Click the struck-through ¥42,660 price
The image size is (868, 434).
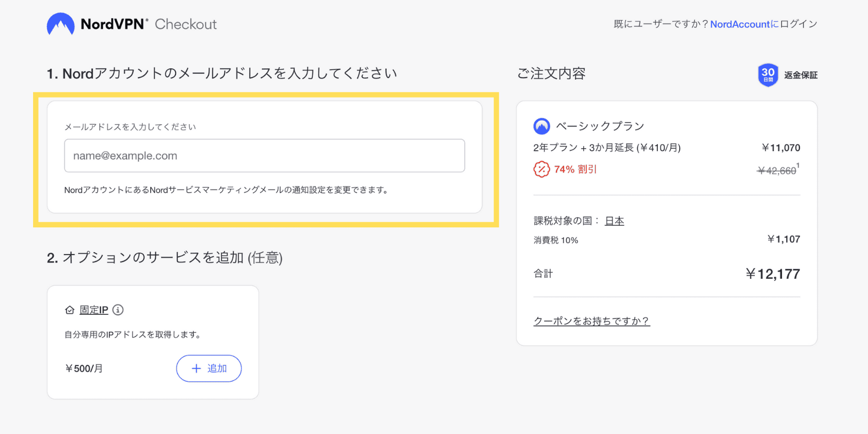coord(777,171)
